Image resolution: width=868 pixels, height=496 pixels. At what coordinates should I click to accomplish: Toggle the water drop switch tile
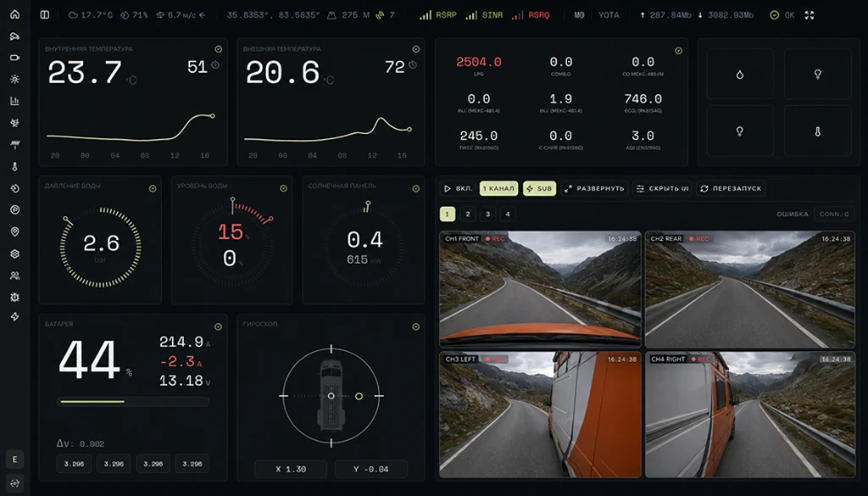(x=740, y=74)
